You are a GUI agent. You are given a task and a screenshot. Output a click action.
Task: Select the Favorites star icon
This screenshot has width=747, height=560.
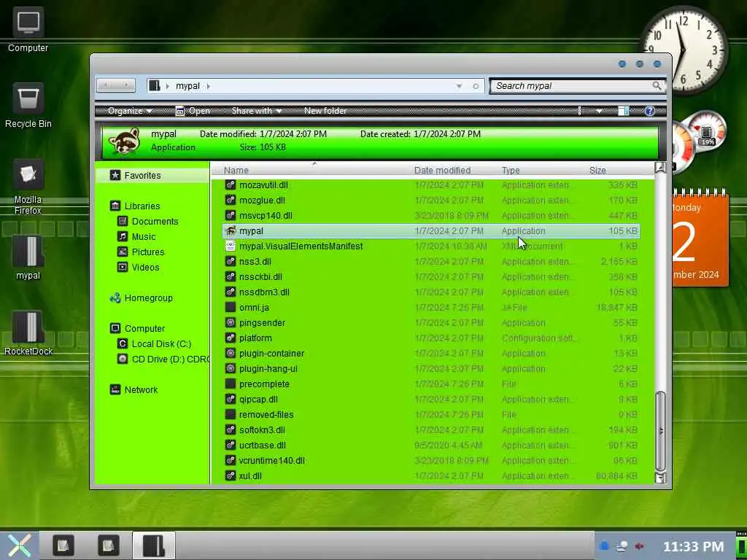coord(115,175)
